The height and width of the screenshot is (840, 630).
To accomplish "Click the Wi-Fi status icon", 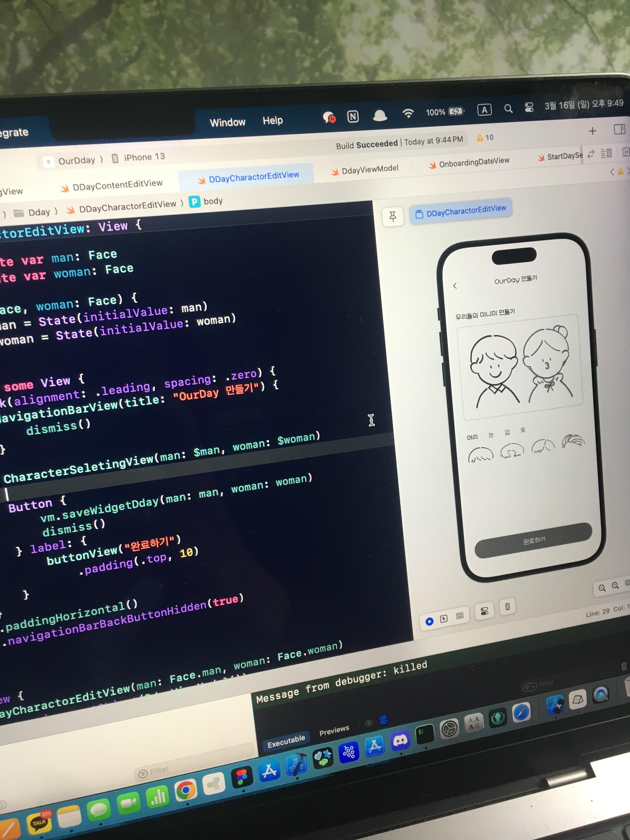I will pyautogui.click(x=408, y=113).
